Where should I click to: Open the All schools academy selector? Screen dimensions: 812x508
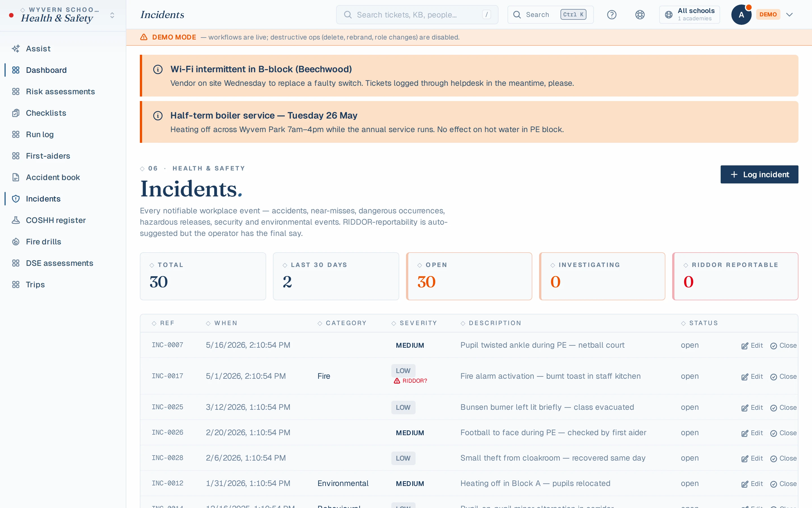click(689, 15)
